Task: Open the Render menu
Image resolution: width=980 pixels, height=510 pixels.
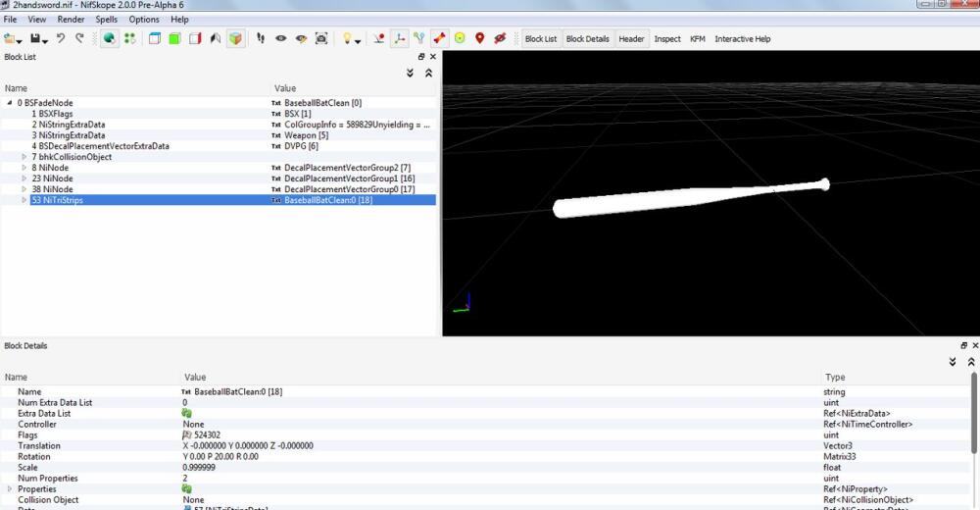Action: tap(71, 20)
